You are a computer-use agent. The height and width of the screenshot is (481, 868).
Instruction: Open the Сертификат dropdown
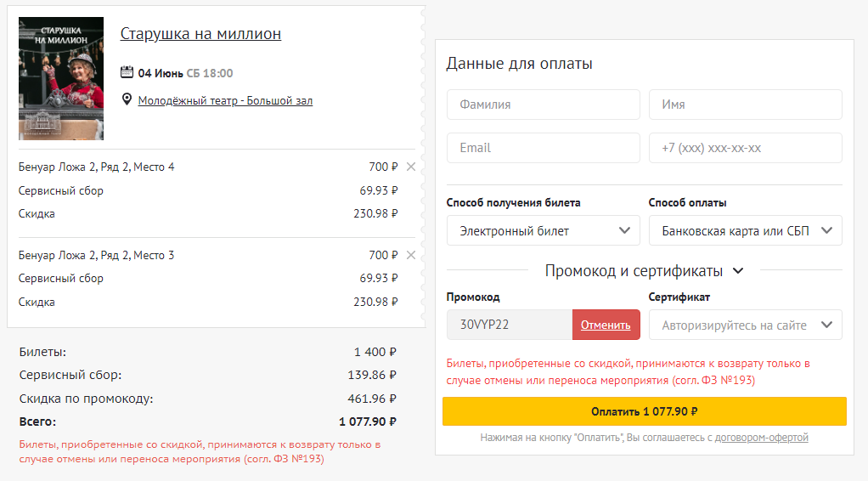coord(745,325)
